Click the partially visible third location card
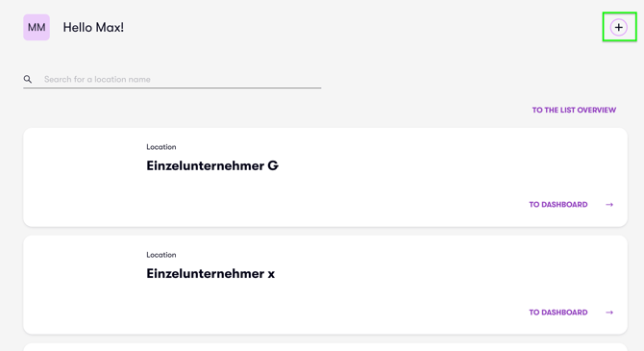The height and width of the screenshot is (351, 644). (325, 347)
